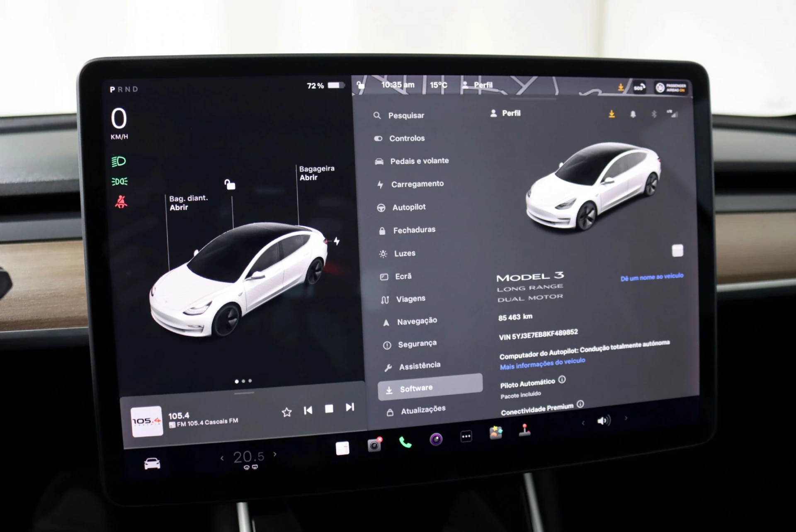Viewport: 796px width, 532px height.
Task: Tap the white color swatch beside the car image
Action: coord(677,250)
